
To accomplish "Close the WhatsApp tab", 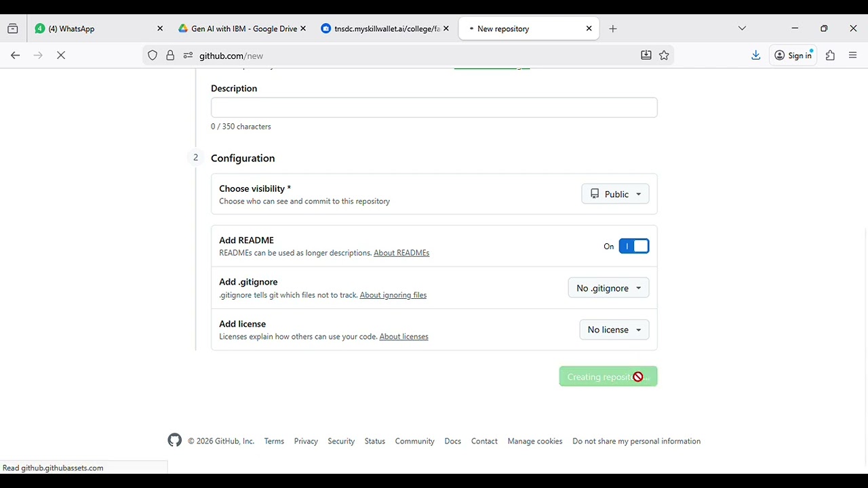I will coord(160,28).
